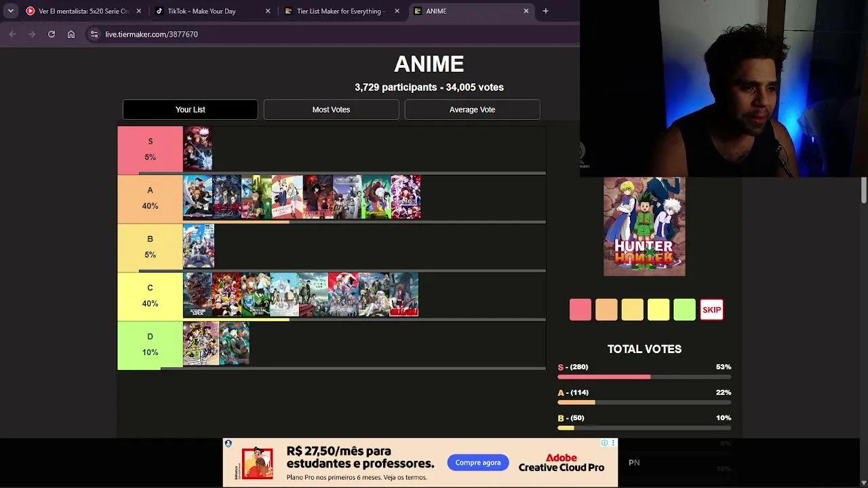868x488 pixels.
Task: Click the TOTAL VOTES heading
Action: [x=644, y=349]
